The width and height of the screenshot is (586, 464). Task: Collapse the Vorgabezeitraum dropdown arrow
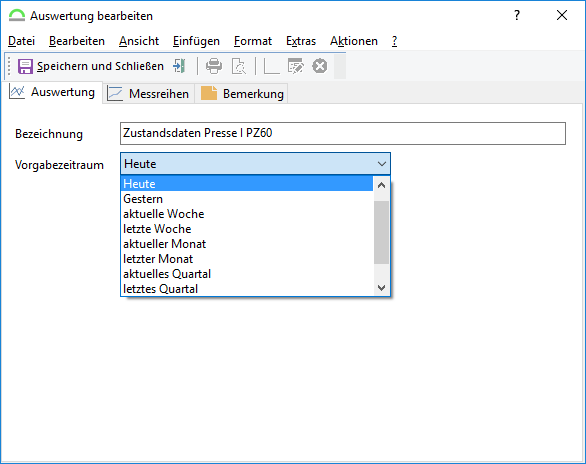coord(382,164)
